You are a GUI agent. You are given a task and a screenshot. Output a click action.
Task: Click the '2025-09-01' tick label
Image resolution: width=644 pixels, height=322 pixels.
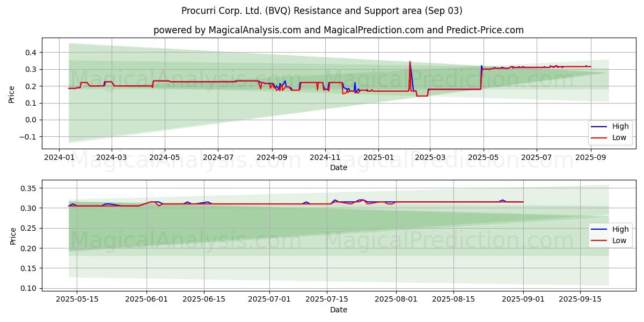(523, 299)
